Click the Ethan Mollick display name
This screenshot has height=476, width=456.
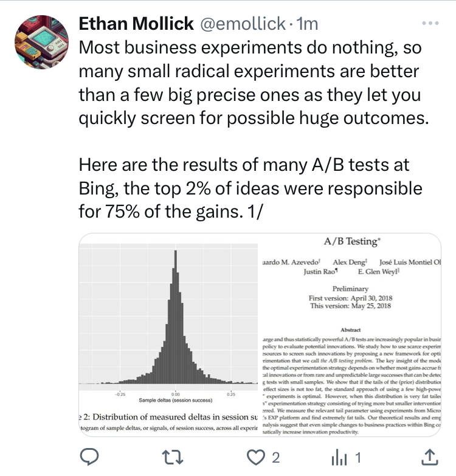click(x=136, y=23)
